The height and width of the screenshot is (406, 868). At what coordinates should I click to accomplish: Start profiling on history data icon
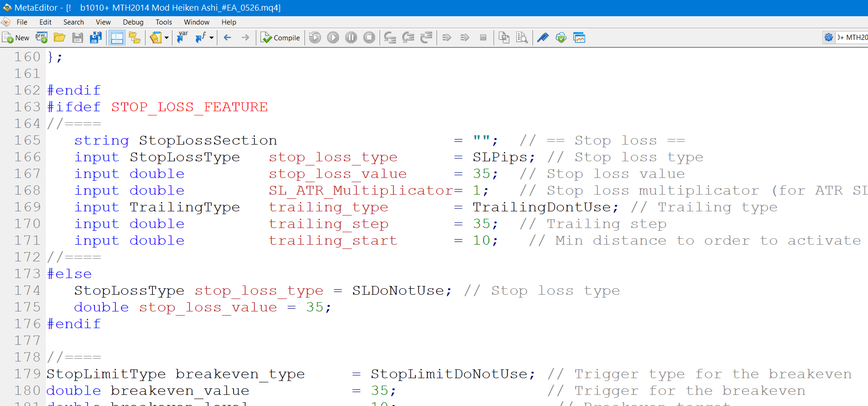(x=465, y=38)
